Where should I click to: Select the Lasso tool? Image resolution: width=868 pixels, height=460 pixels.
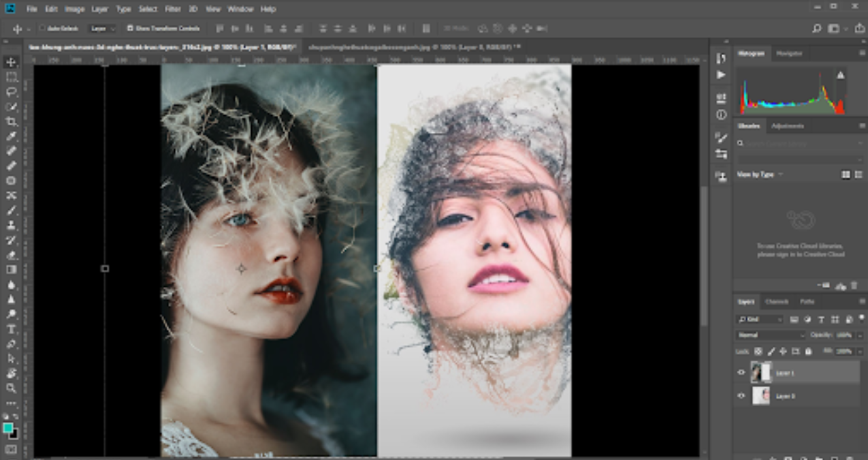pyautogui.click(x=9, y=91)
